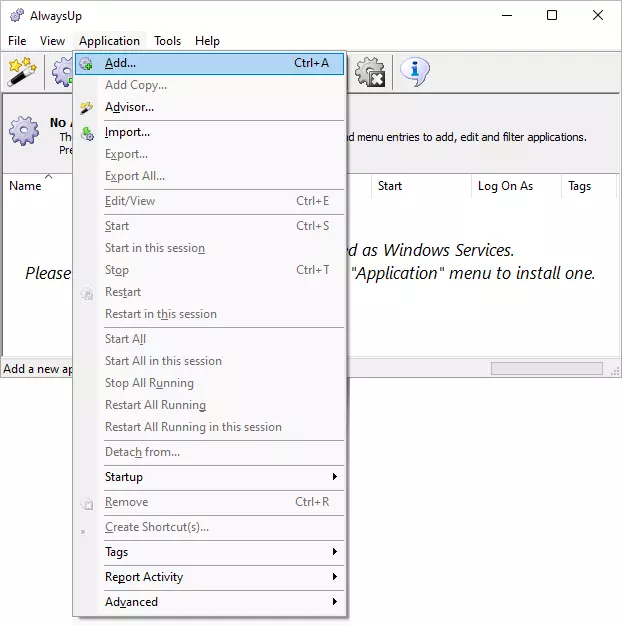Maximize the AlwaysUp window
The width and height of the screenshot is (622, 625).
[x=552, y=16]
